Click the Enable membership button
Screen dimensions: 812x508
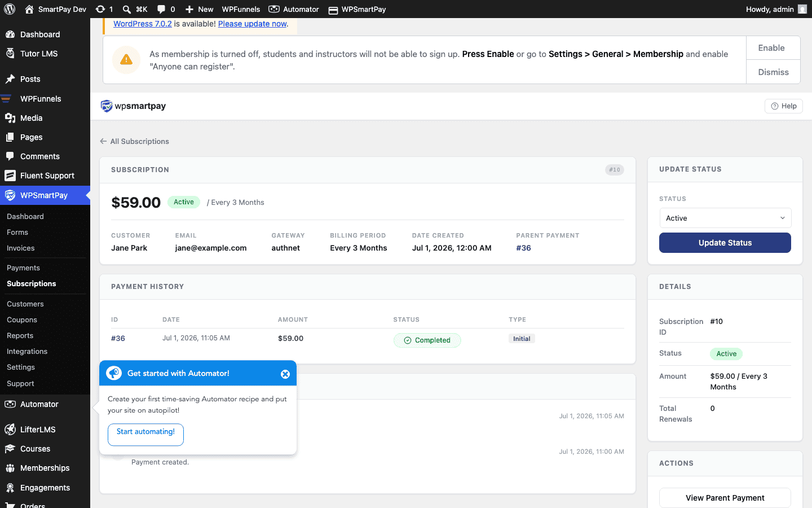click(773, 48)
